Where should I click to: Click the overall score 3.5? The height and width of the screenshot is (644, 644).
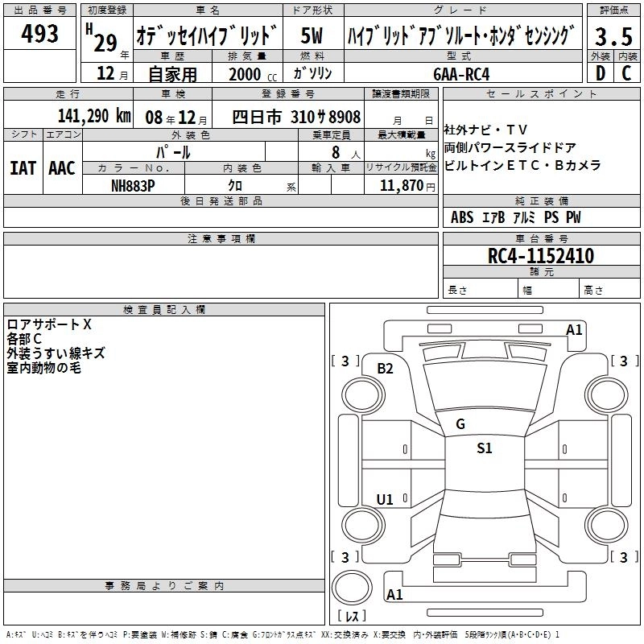(x=613, y=36)
